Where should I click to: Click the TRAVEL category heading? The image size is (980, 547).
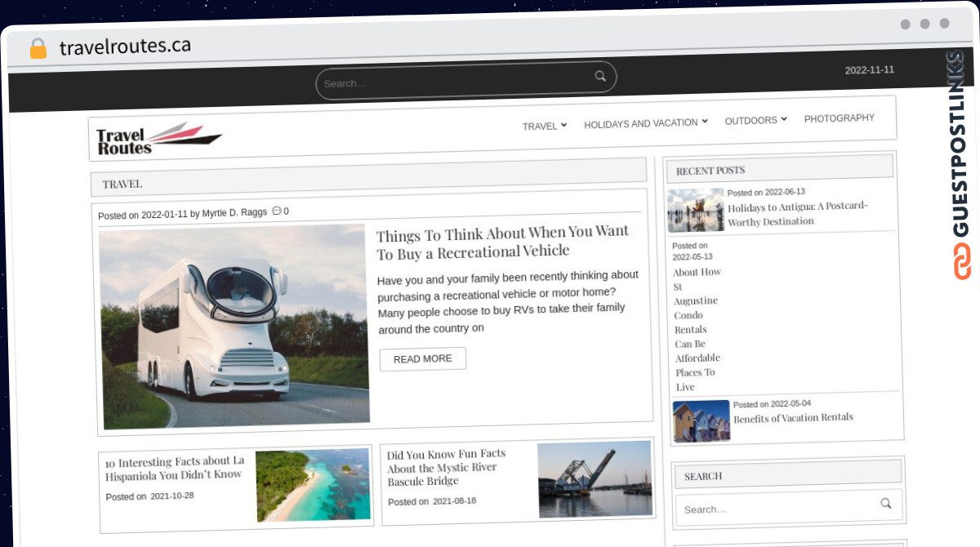(x=122, y=184)
